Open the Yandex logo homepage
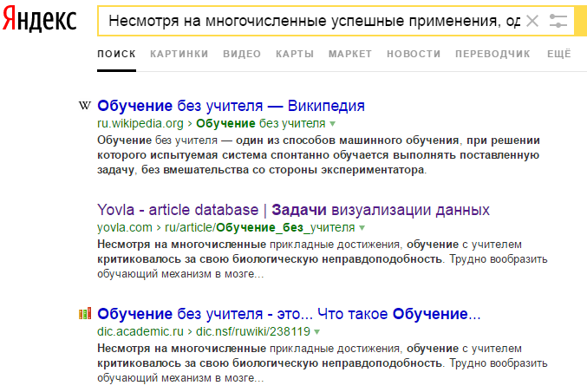 (x=39, y=19)
